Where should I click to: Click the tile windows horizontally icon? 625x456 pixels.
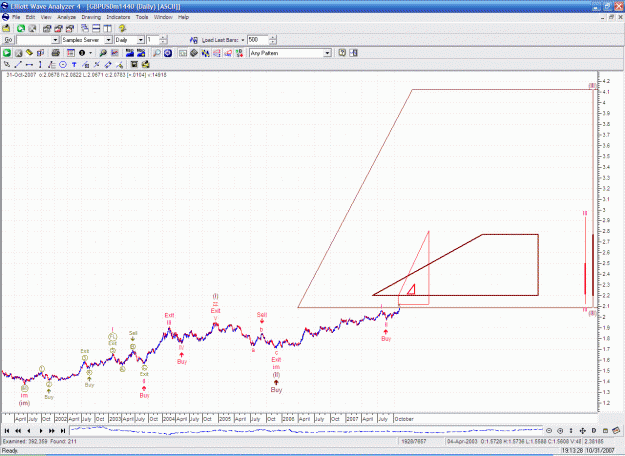(96, 28)
